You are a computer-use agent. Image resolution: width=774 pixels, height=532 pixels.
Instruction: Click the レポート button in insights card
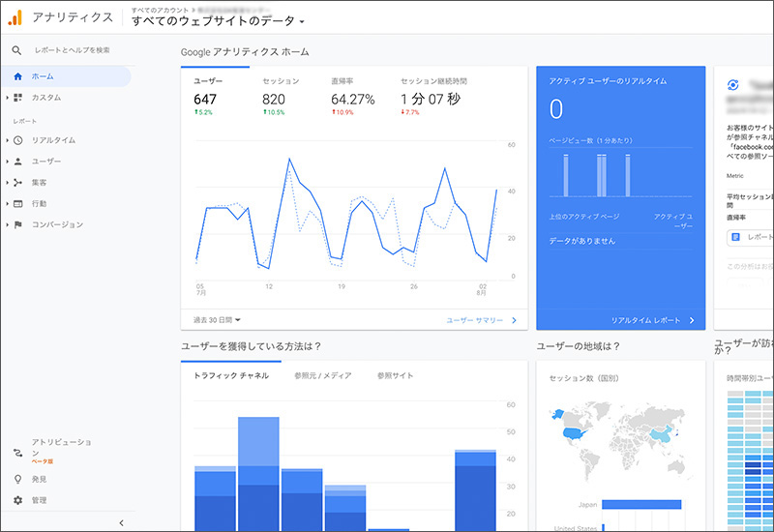coord(751,237)
